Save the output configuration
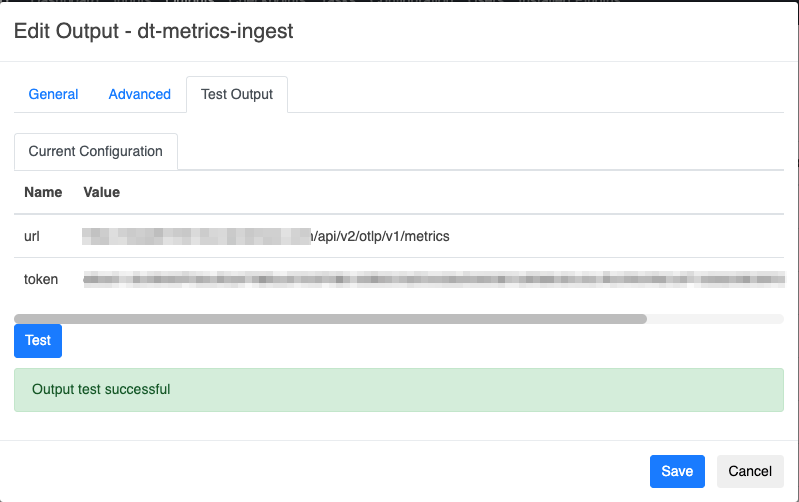 pos(677,471)
